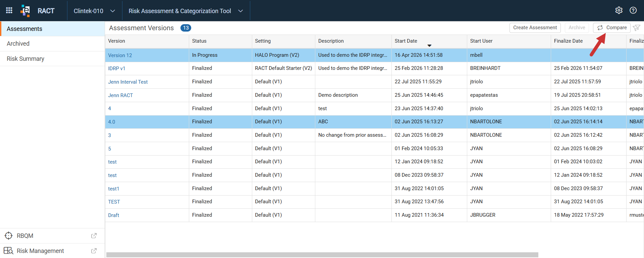Click the Archive button
Screen dimensions: 644x258
[x=577, y=28]
